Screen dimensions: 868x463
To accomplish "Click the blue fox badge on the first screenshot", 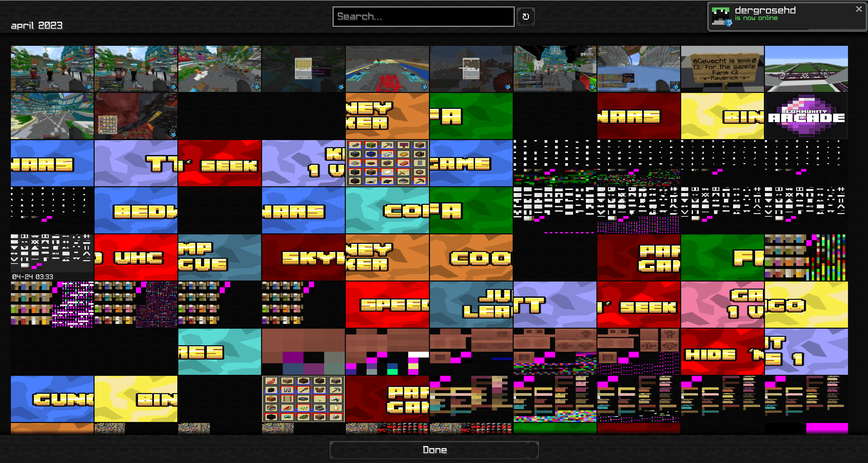I will pos(89,88).
